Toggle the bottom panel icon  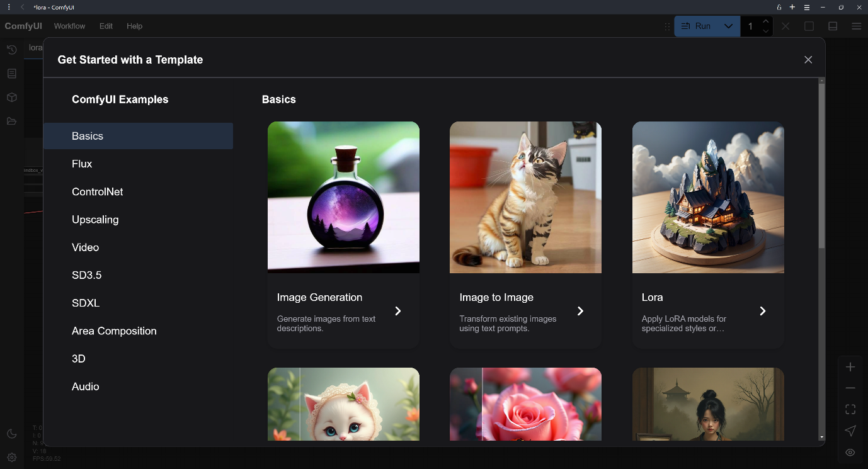point(833,26)
